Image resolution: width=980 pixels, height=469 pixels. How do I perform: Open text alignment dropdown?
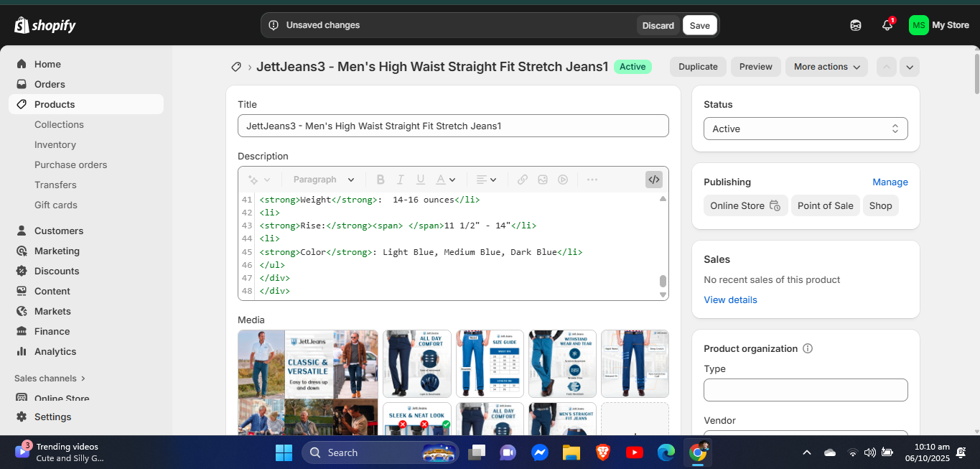coord(487,180)
